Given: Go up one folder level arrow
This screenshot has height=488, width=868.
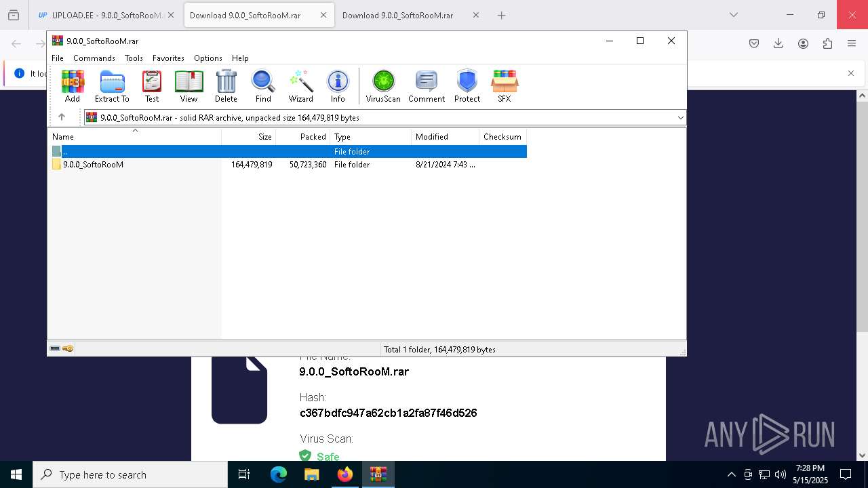Looking at the screenshot, I should coord(62,117).
